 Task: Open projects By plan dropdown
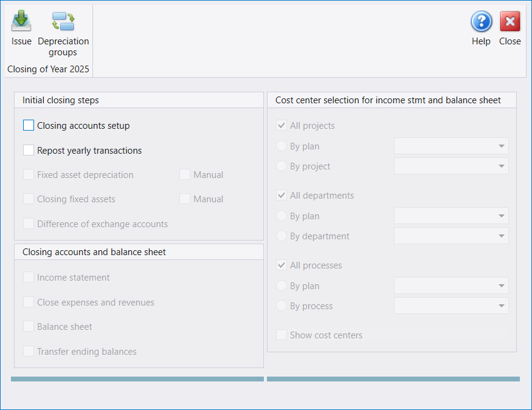coord(451,146)
